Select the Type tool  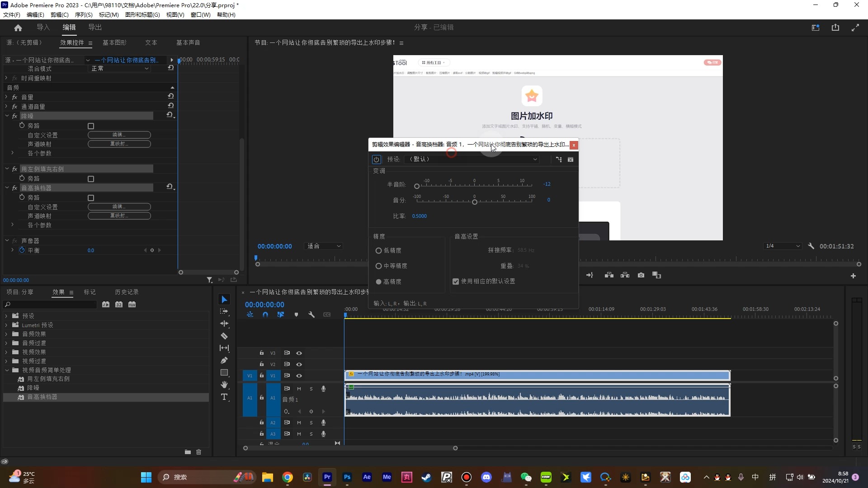(x=224, y=397)
